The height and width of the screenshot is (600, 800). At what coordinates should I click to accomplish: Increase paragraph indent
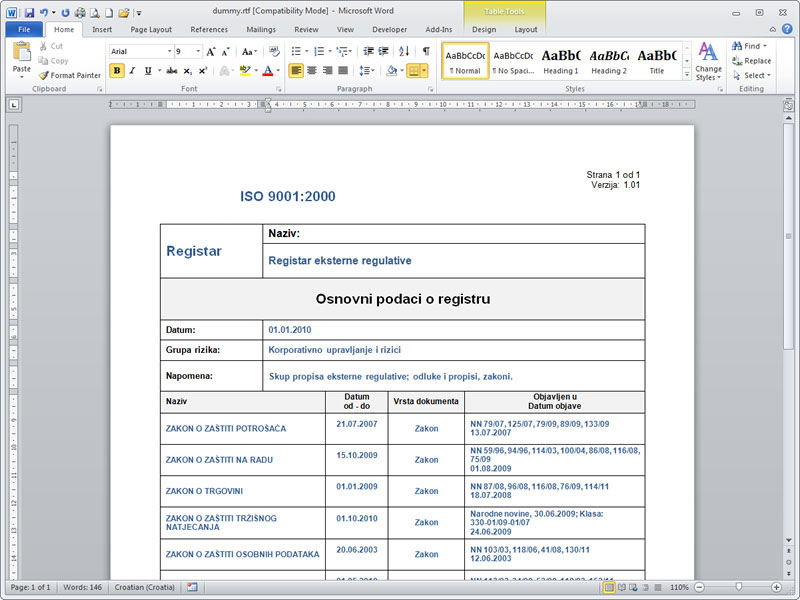point(383,51)
